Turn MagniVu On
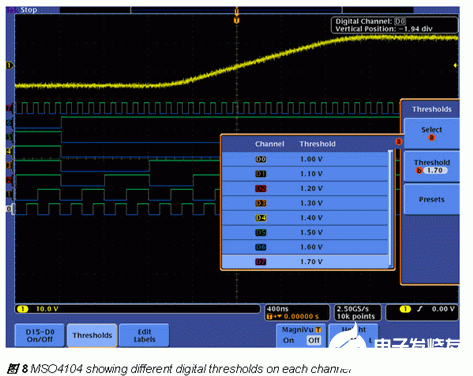 pos(289,340)
